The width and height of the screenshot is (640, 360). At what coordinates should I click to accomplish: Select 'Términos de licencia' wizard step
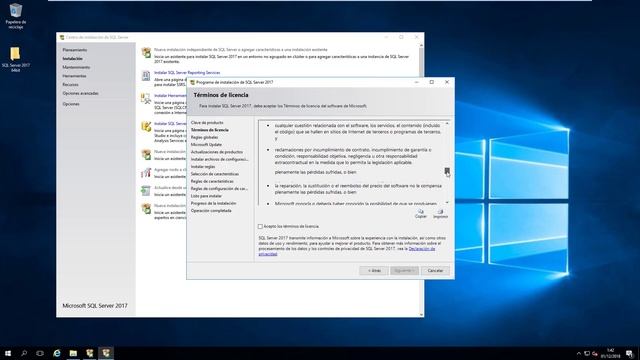coord(210,130)
